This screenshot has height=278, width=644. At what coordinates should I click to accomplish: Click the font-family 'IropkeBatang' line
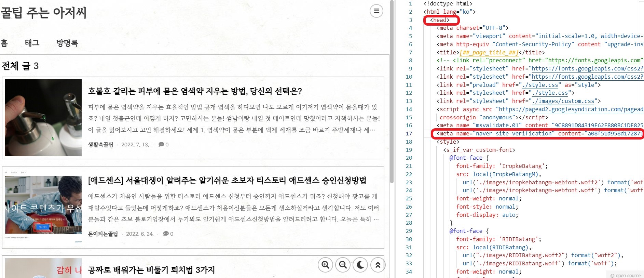(x=502, y=166)
